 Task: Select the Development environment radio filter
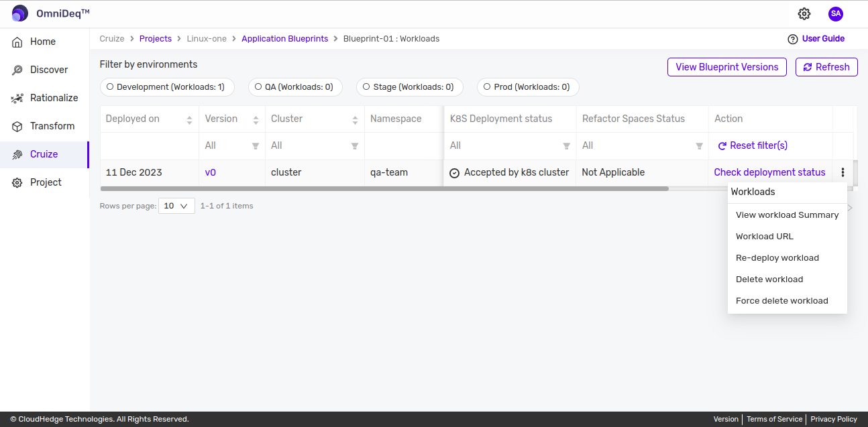click(110, 86)
